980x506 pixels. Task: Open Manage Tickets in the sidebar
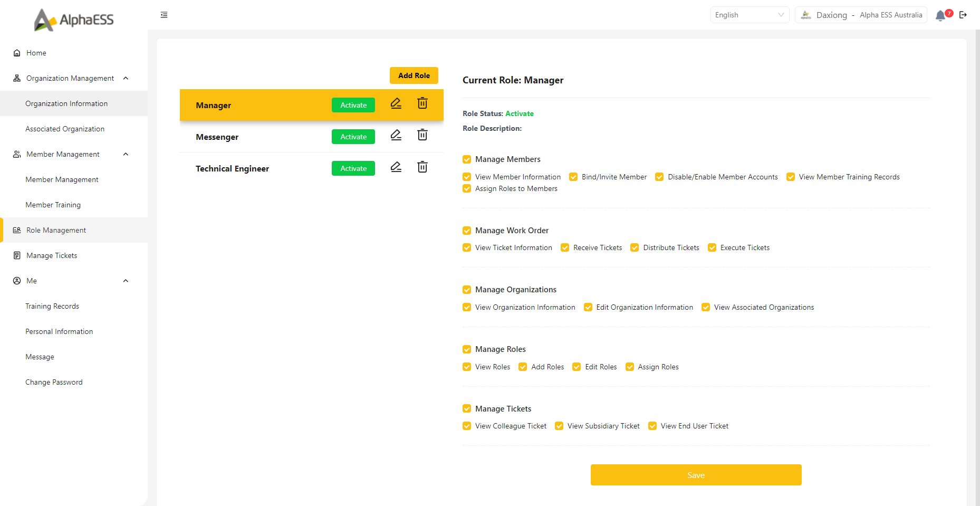(x=52, y=255)
